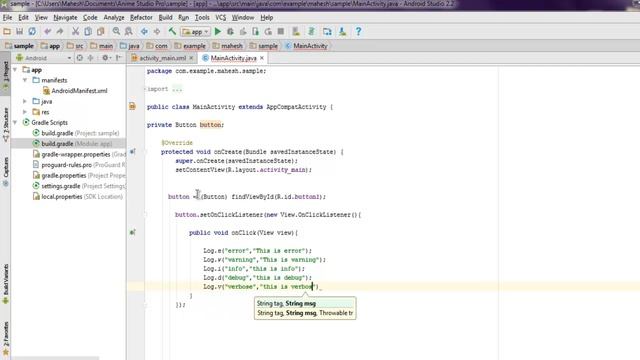
Task: Collapse the Gradle Scripts node
Action: 15,122
